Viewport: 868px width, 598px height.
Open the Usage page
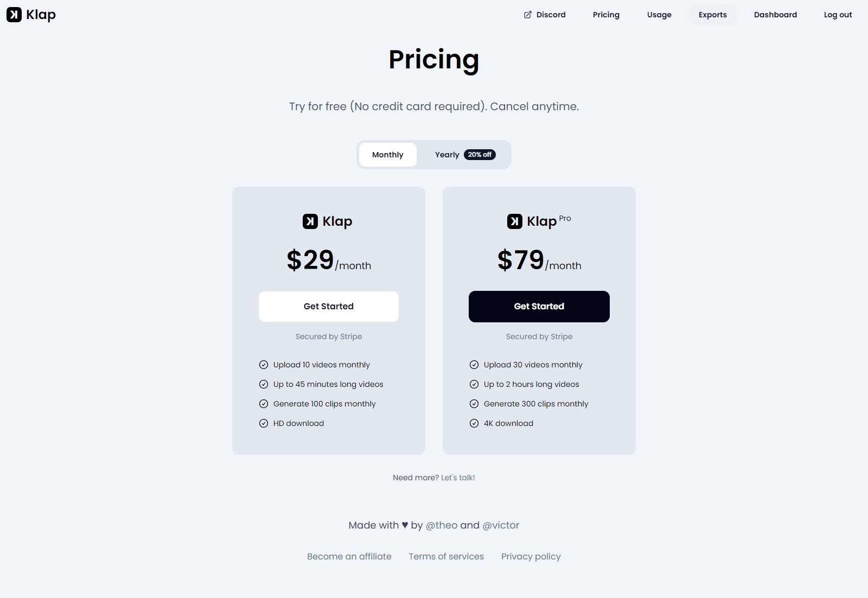click(x=659, y=15)
